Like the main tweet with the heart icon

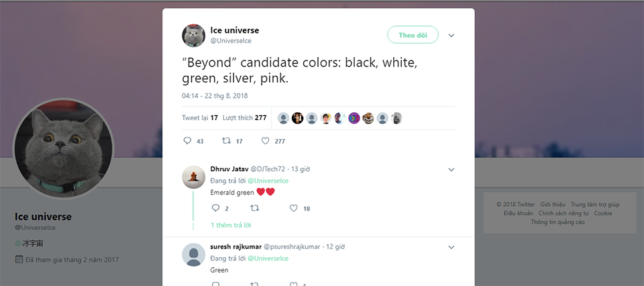pyautogui.click(x=266, y=141)
